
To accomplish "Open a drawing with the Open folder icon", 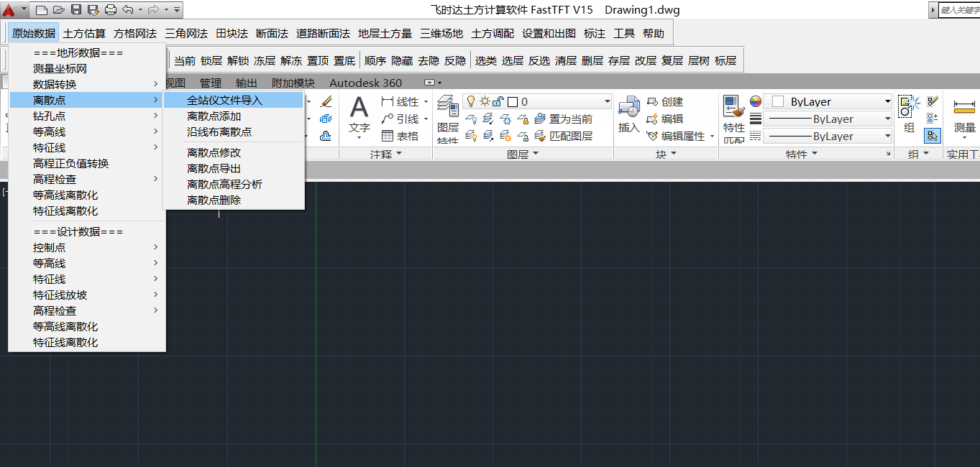I will [x=58, y=10].
